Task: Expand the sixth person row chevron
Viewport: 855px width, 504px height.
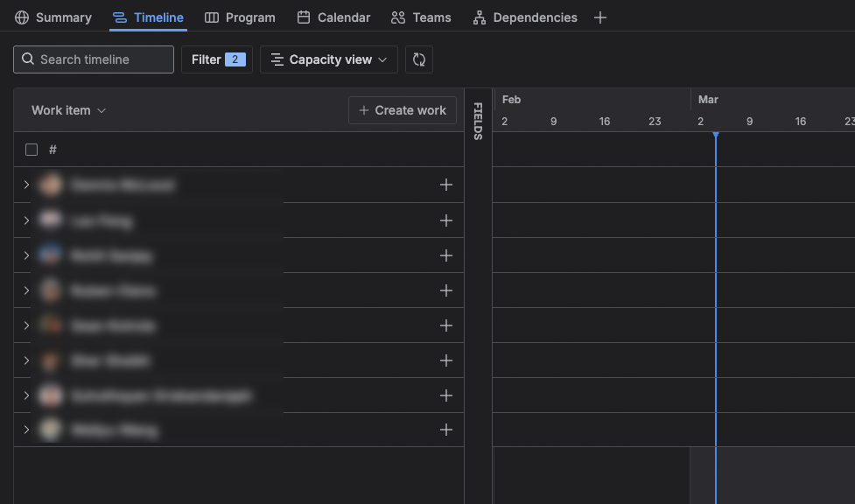Action: click(26, 360)
